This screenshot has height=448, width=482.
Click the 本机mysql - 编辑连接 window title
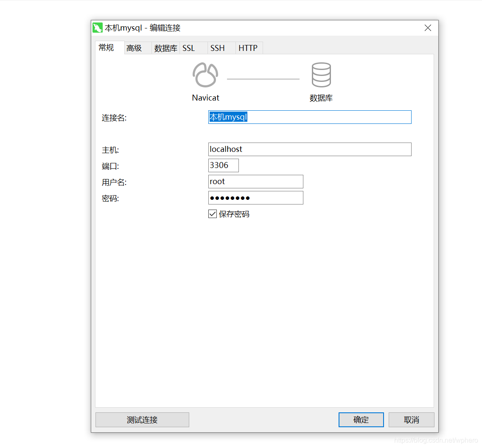(143, 28)
